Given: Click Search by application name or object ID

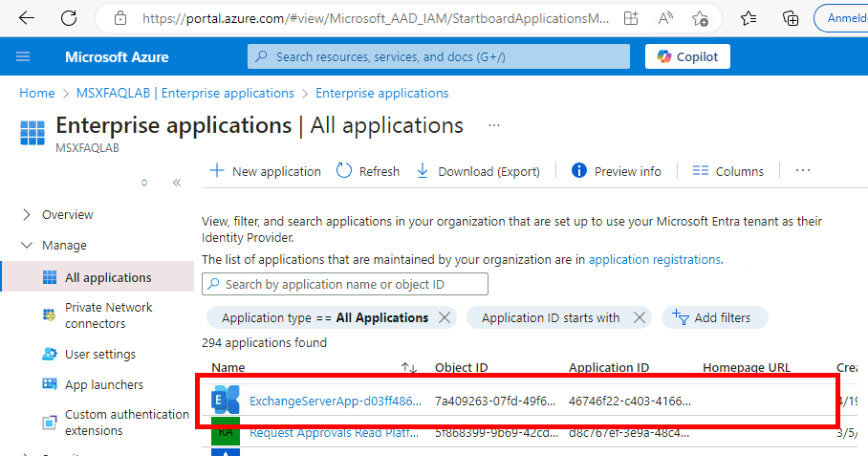Looking at the screenshot, I should tap(345, 285).
